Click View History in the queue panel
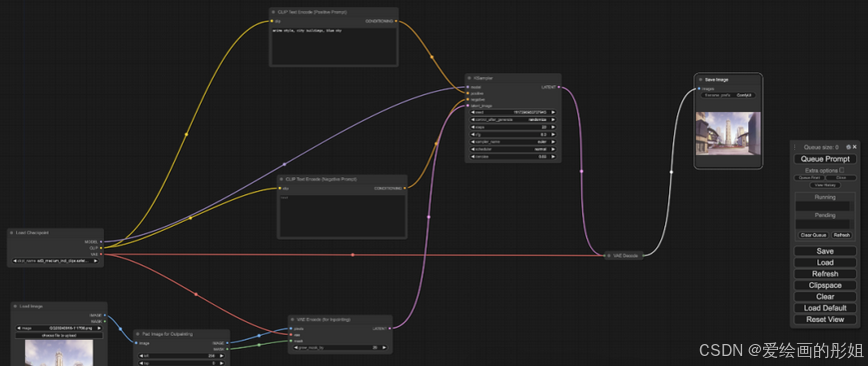 [825, 185]
